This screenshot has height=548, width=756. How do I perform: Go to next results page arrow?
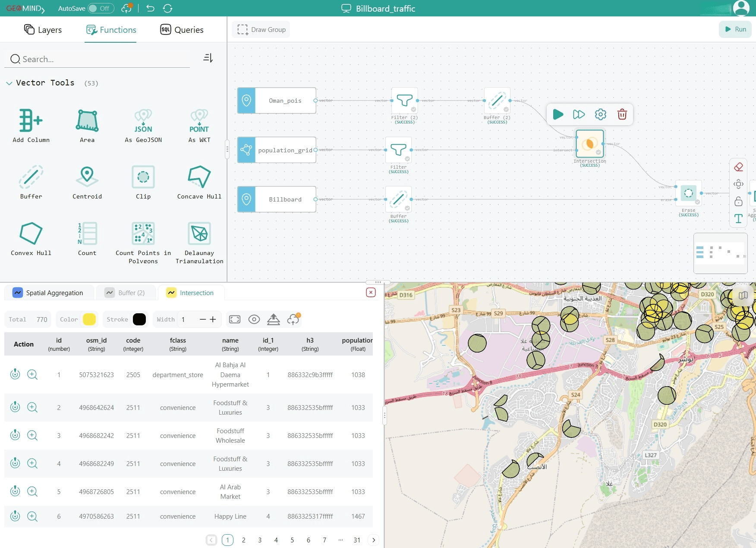374,540
